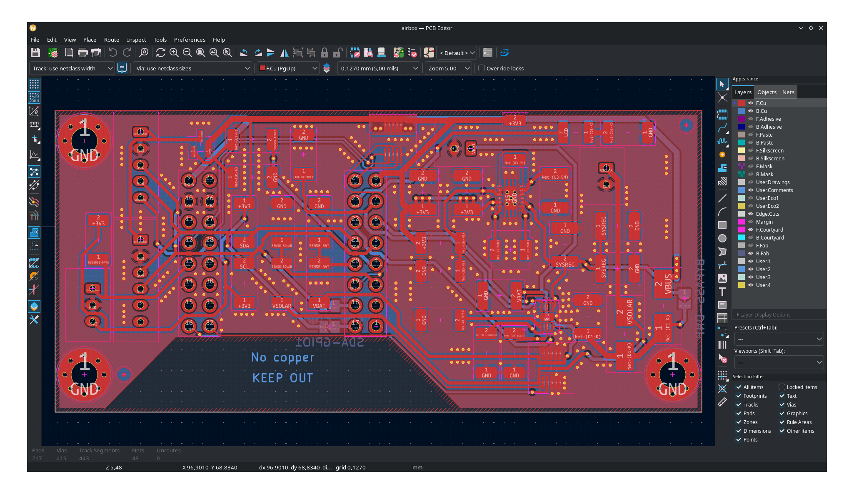The height and width of the screenshot is (504, 854).
Task: Click the B.Courtyard cyan color swatch
Action: click(742, 237)
